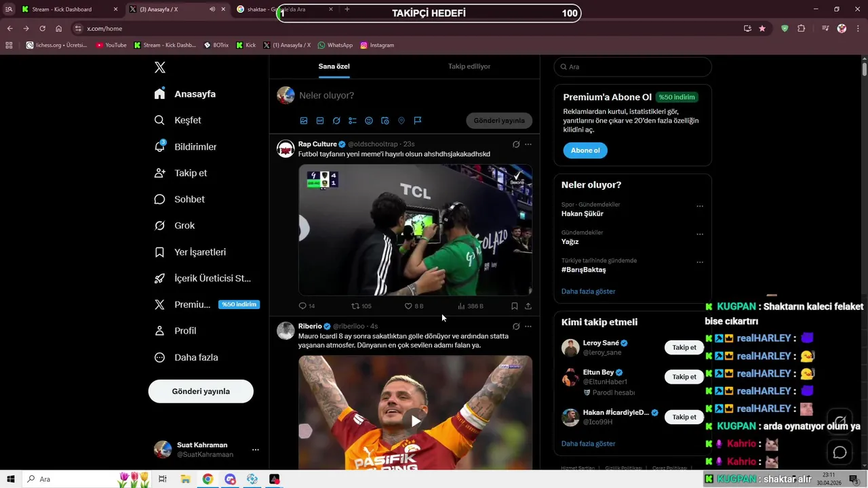Click the X logo in sidebar
Screen dimensions: 868x488
tap(159, 67)
